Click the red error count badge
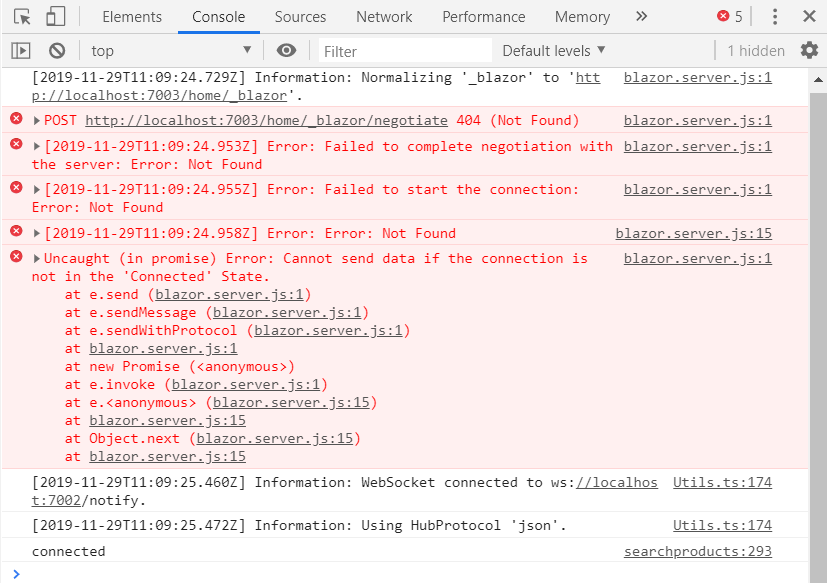Viewport: 827px width, 583px height. [730, 17]
